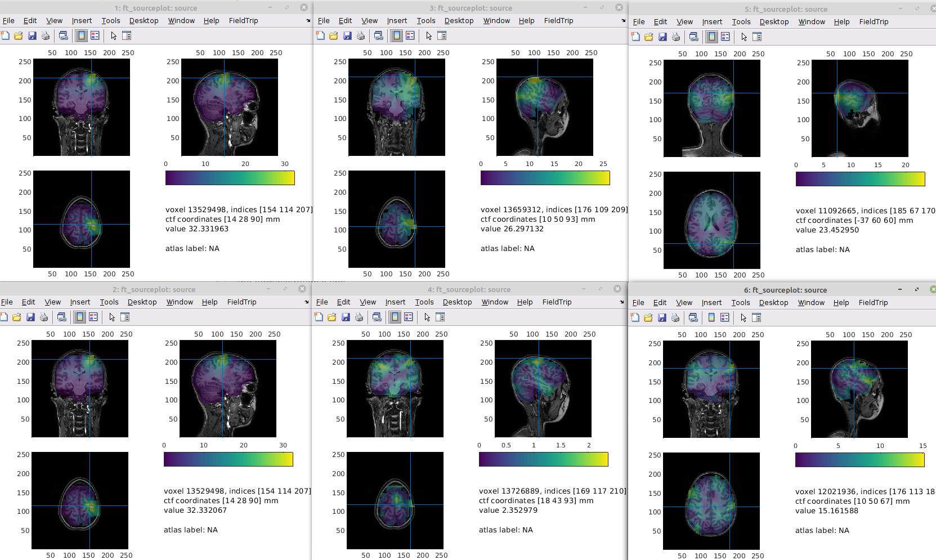Click title bar '4: ft_sourceplot: source'
The image size is (936, 560).
[469, 289]
